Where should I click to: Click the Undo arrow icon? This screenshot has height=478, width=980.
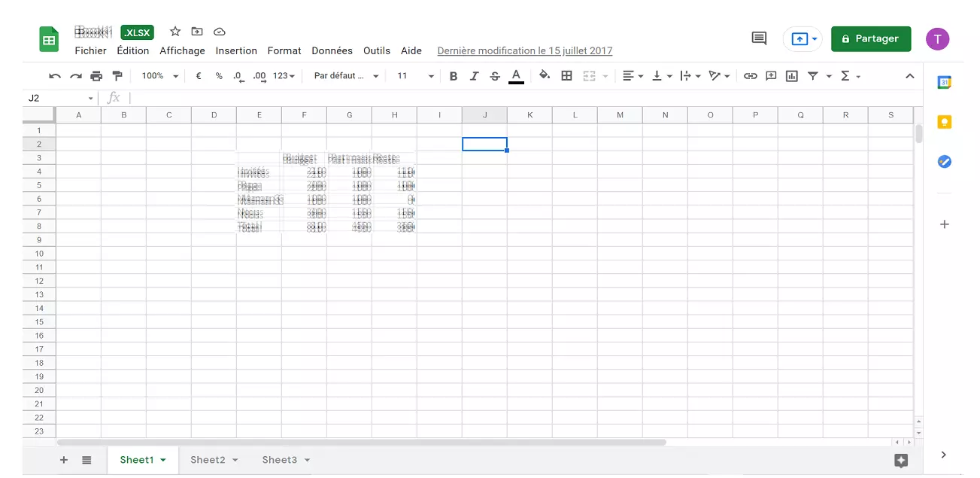coord(55,76)
